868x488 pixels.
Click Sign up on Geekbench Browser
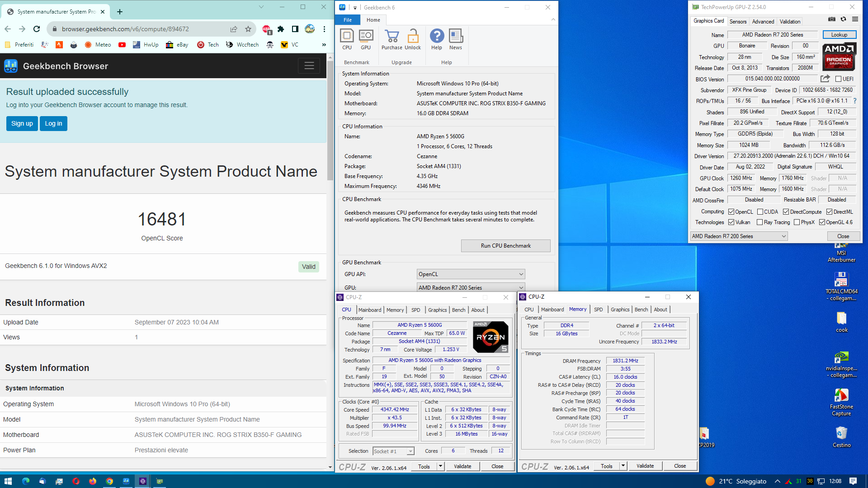[x=22, y=123]
